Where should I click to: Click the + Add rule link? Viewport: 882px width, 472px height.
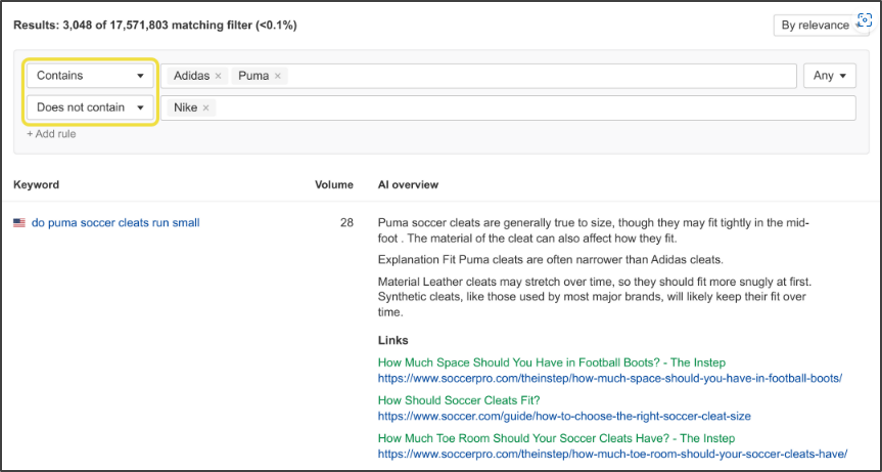51,134
